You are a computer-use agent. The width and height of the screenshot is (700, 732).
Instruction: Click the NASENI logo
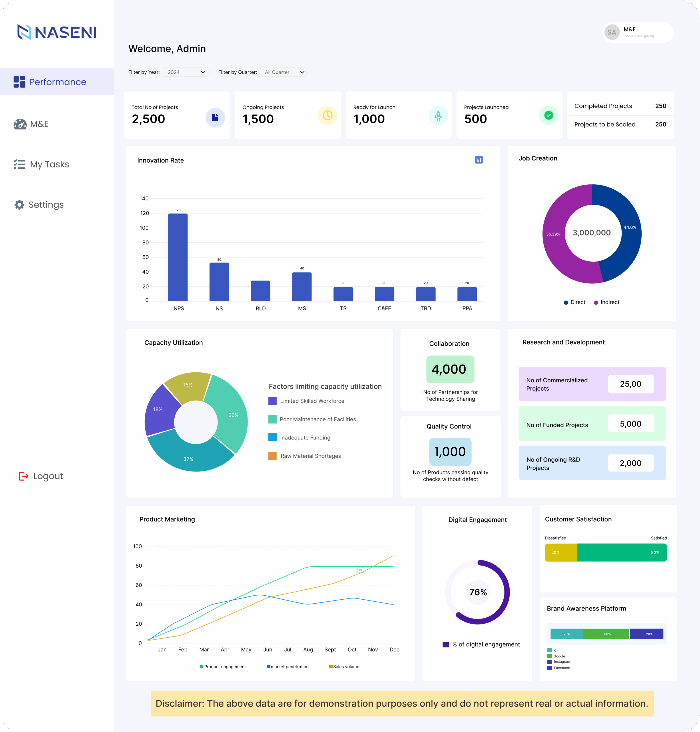point(57,32)
